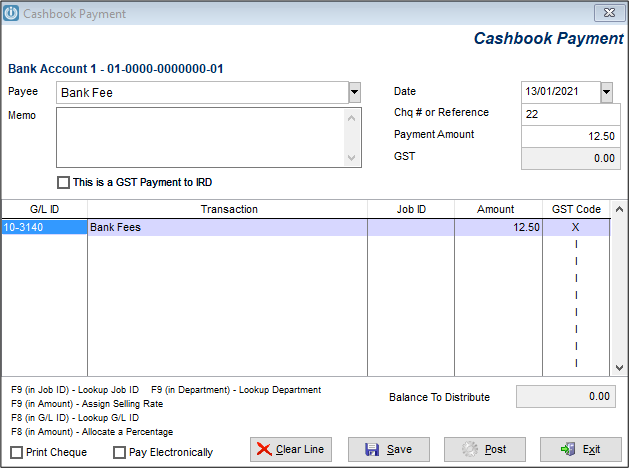Tick the Print Cheque checkbox
This screenshot has width=629, height=468.
tap(16, 452)
